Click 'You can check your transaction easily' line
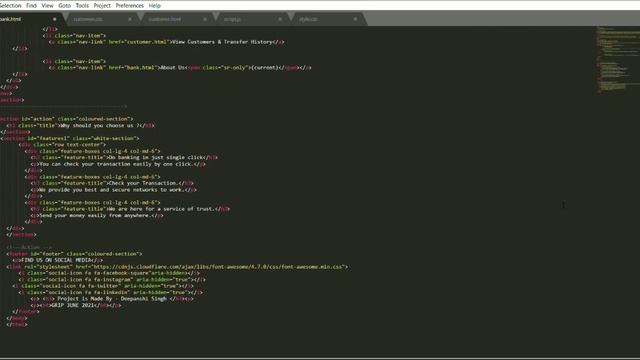The height and width of the screenshot is (360, 640). click(118, 164)
